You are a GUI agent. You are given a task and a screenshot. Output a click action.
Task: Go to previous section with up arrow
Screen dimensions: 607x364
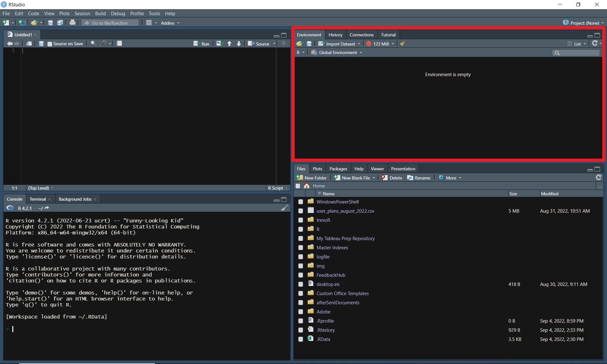(x=230, y=44)
